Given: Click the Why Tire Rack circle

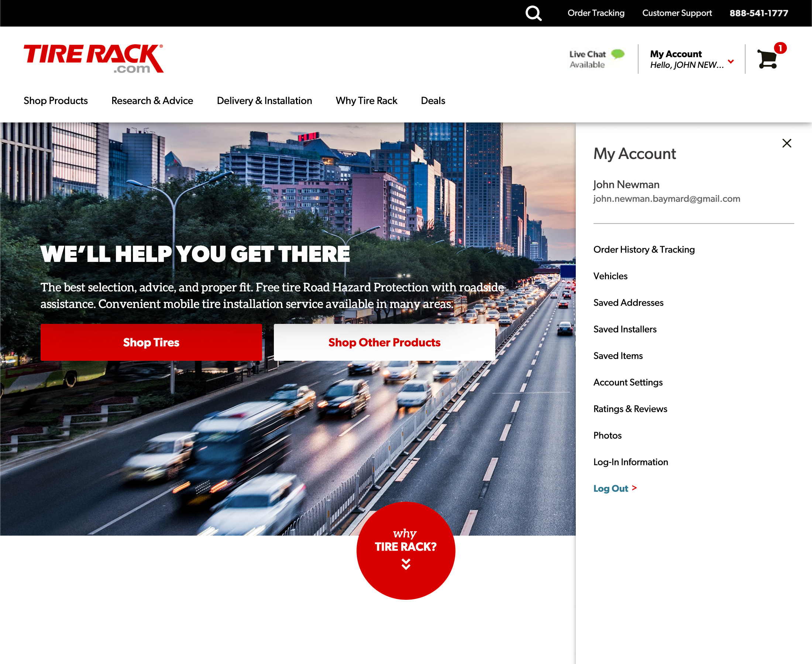Looking at the screenshot, I should [406, 550].
